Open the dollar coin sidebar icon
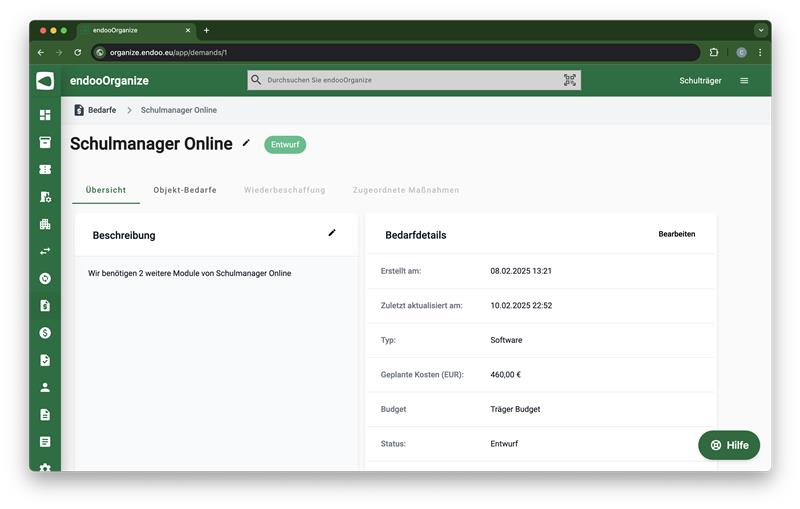Viewport: 800px width, 509px height. tap(45, 333)
